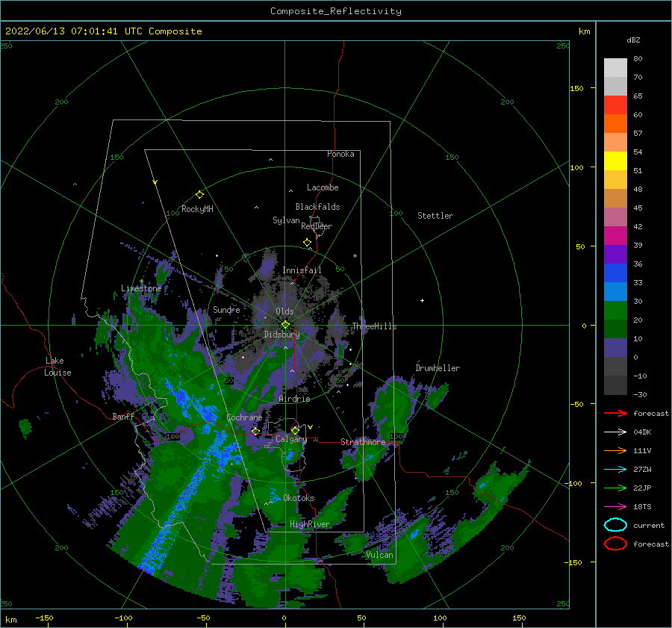Click the Strathmore city label
The height and width of the screenshot is (628, 672).
tap(363, 442)
